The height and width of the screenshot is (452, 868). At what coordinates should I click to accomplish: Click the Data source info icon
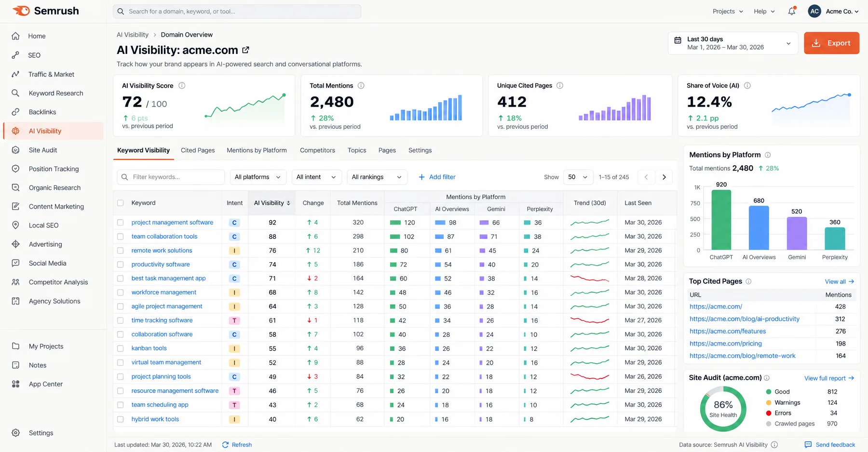click(774, 445)
